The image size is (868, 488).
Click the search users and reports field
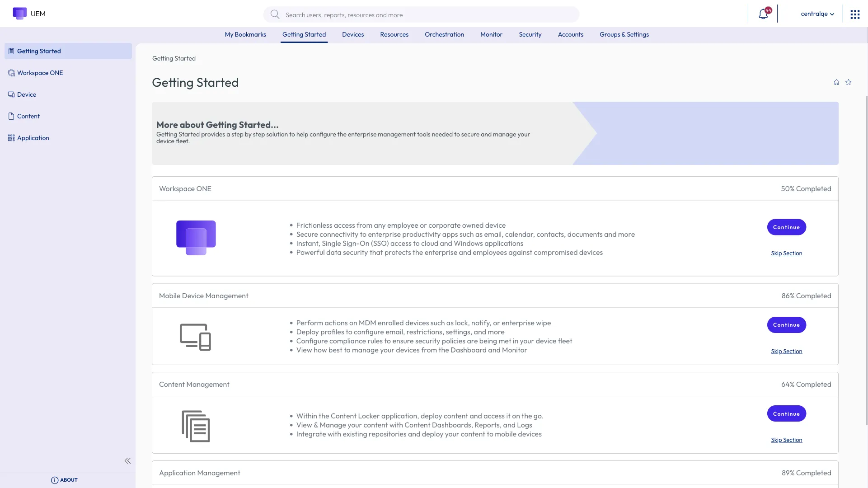421,14
